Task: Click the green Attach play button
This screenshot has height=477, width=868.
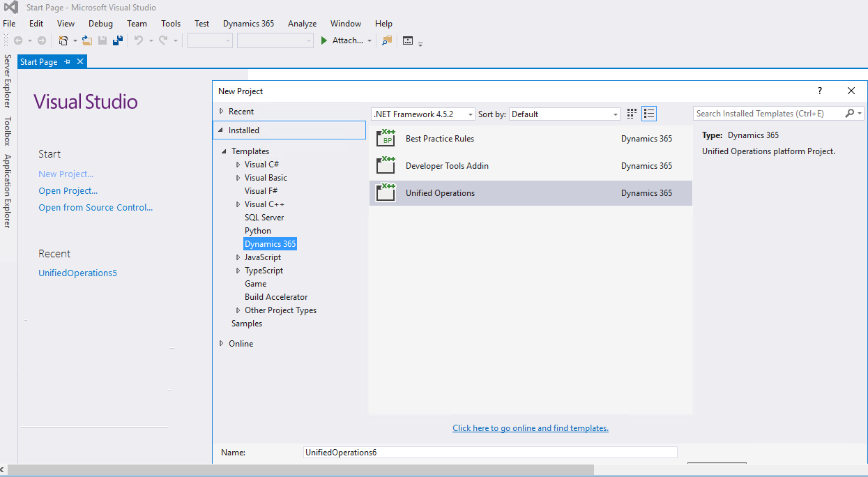Action: tap(324, 41)
